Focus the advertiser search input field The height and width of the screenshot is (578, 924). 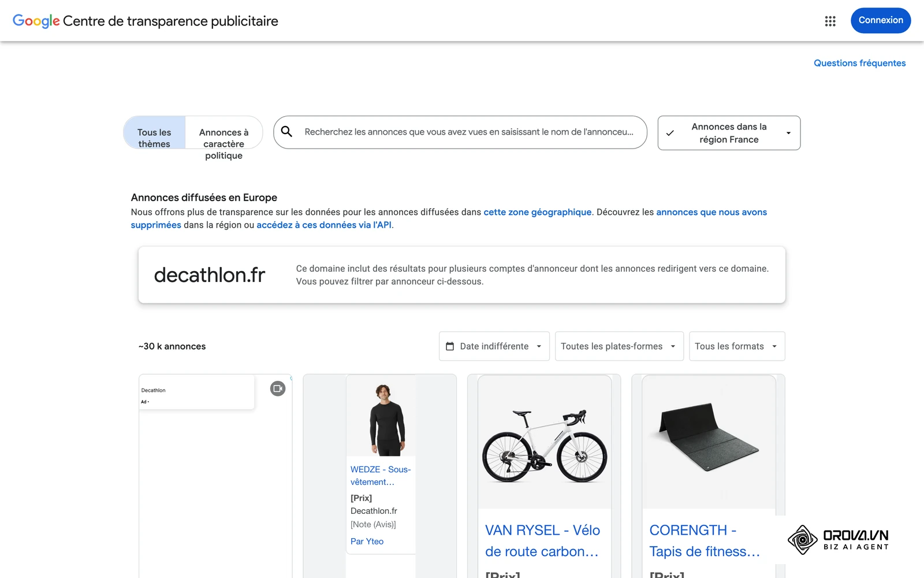460,132
